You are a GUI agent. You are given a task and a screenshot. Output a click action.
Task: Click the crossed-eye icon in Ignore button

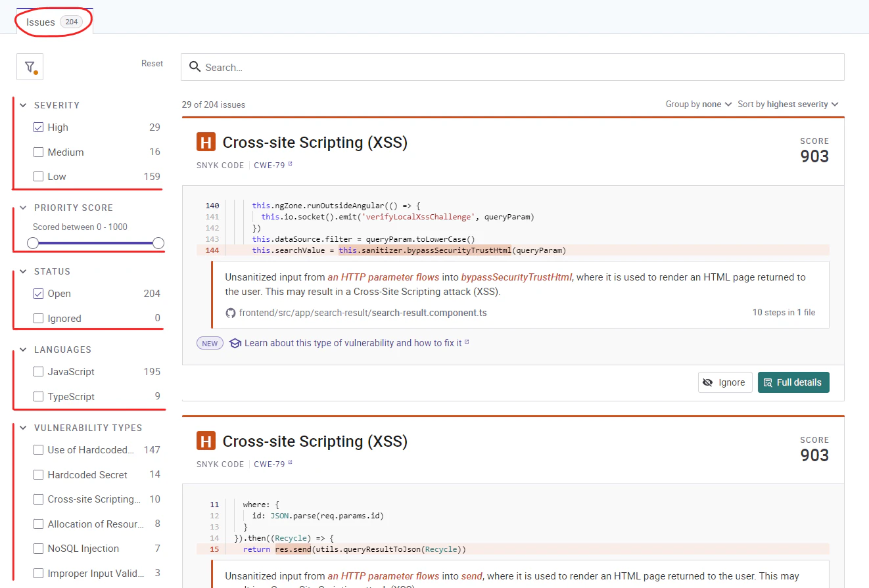click(708, 382)
